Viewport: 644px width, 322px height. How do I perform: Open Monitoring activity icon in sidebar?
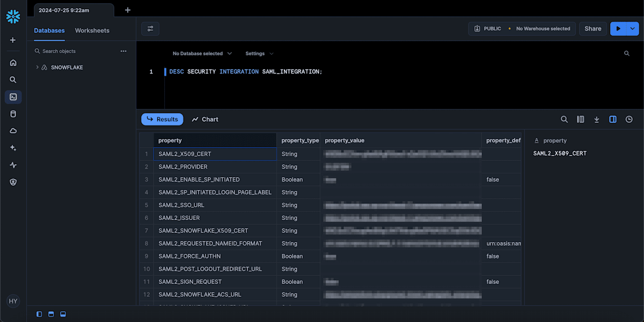(13, 165)
